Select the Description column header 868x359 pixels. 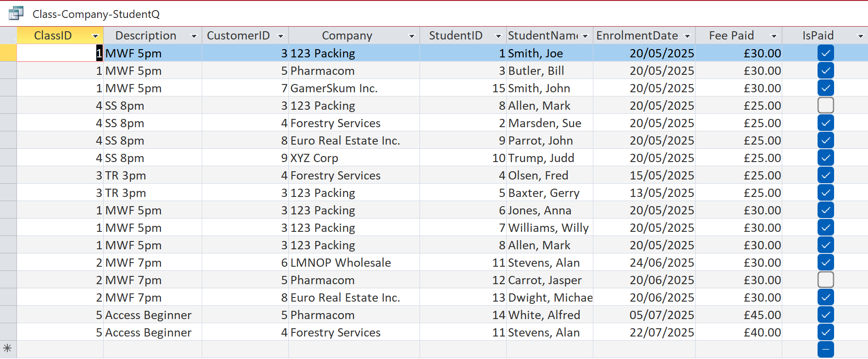point(146,35)
